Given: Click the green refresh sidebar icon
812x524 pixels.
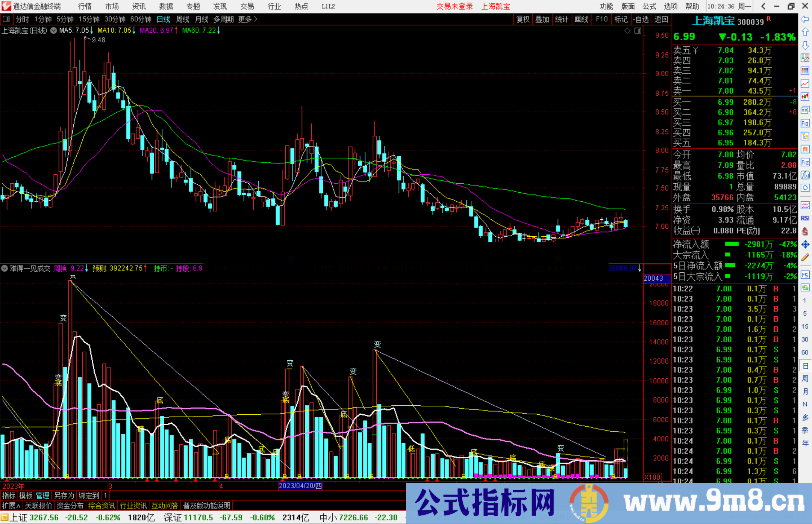Looking at the screenshot, I should click(x=805, y=288).
